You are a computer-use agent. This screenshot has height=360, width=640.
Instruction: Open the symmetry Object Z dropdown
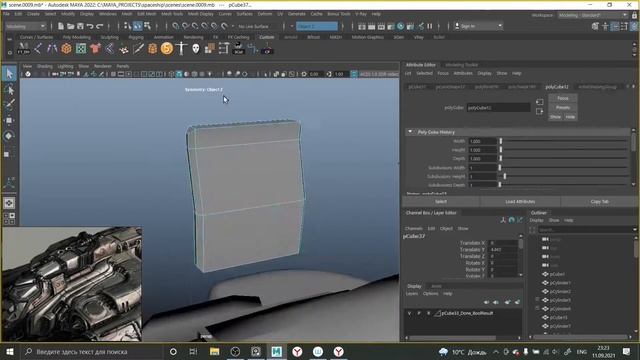tap(317, 26)
